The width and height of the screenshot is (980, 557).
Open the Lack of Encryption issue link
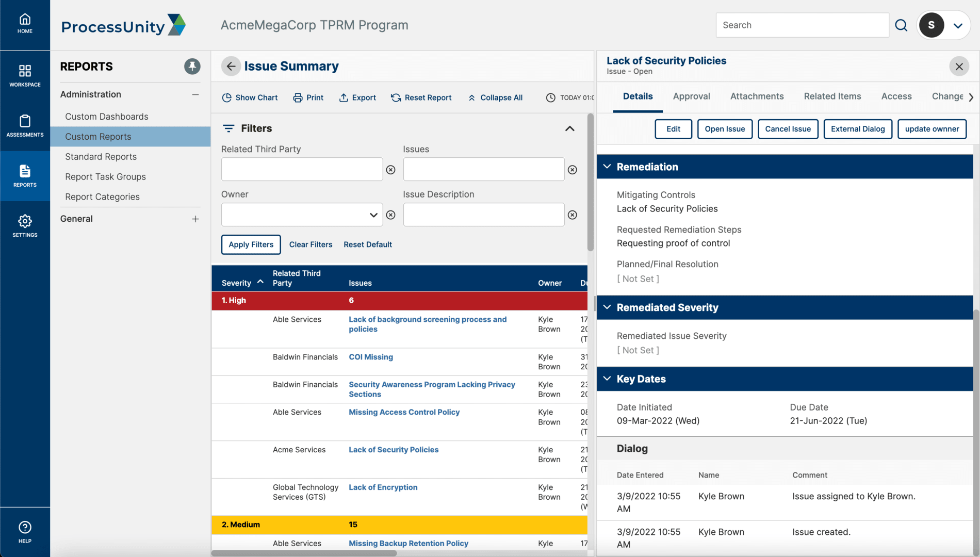tap(383, 487)
